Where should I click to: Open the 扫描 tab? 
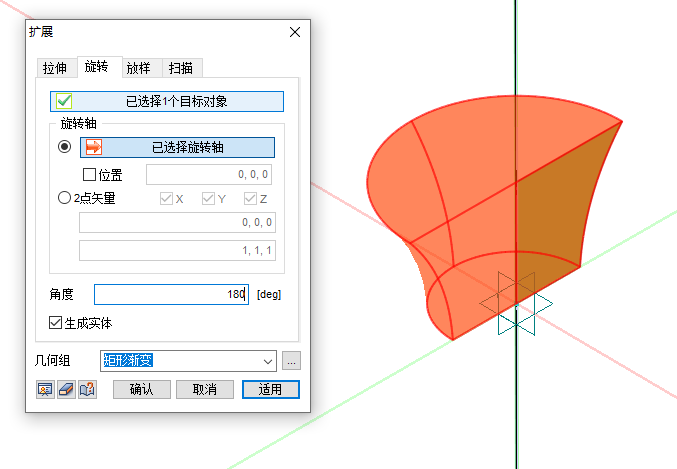(180, 68)
